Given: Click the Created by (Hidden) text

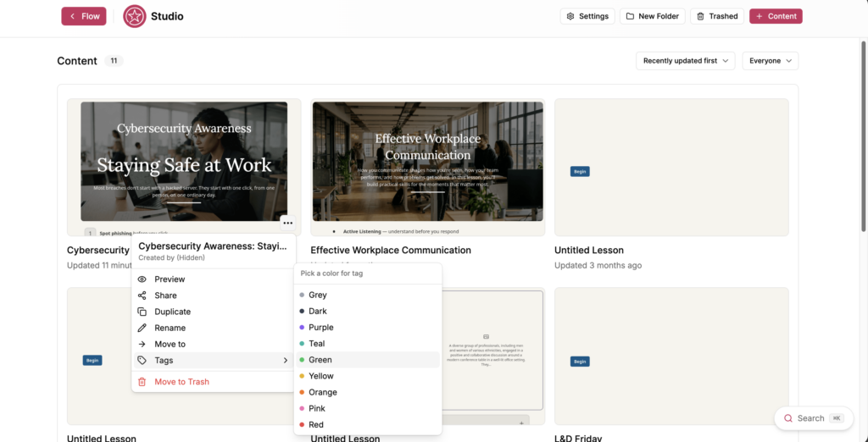Looking at the screenshot, I should click(171, 257).
